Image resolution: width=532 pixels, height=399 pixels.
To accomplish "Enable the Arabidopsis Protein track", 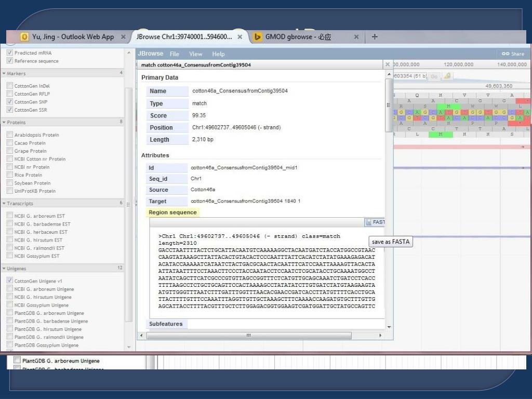I will (x=9, y=135).
